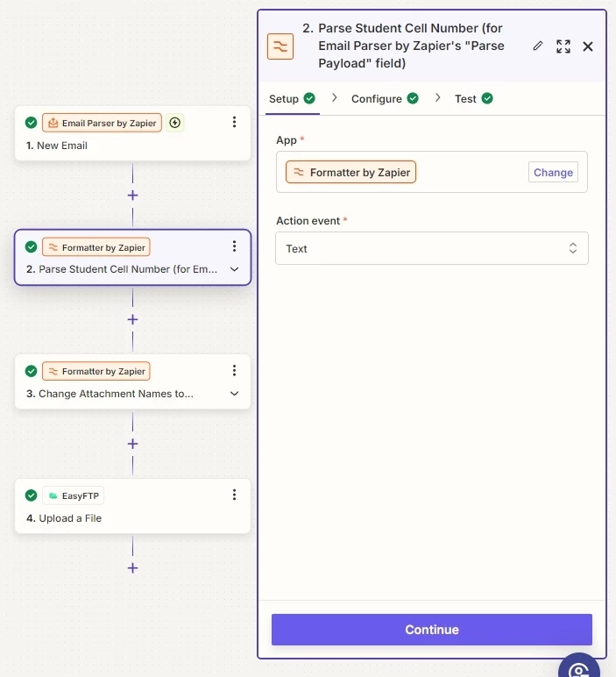
Task: Add a step after Upload a File
Action: point(133,568)
